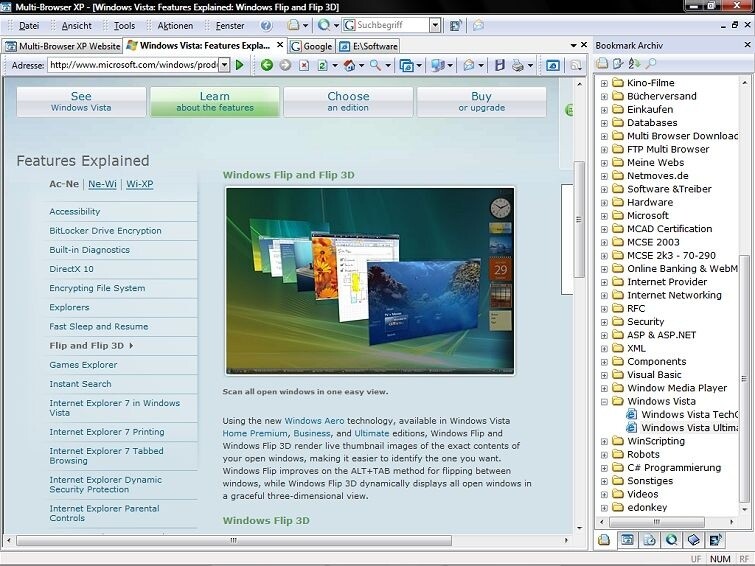
Task: Click the magnifier search icon in address toolbar
Action: (375, 65)
